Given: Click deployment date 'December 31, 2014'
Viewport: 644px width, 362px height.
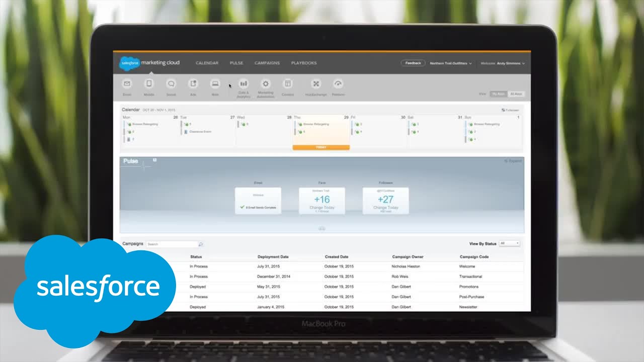Looking at the screenshot, I should 274,277.
